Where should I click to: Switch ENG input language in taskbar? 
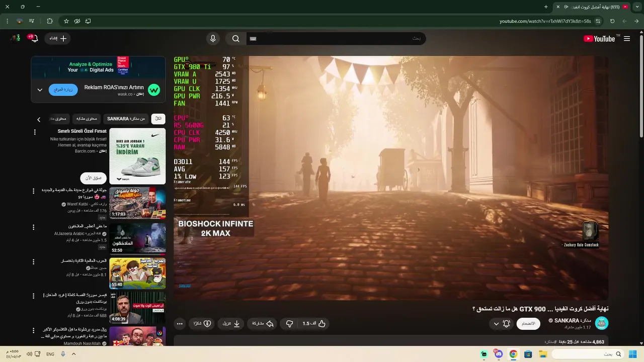[50, 354]
